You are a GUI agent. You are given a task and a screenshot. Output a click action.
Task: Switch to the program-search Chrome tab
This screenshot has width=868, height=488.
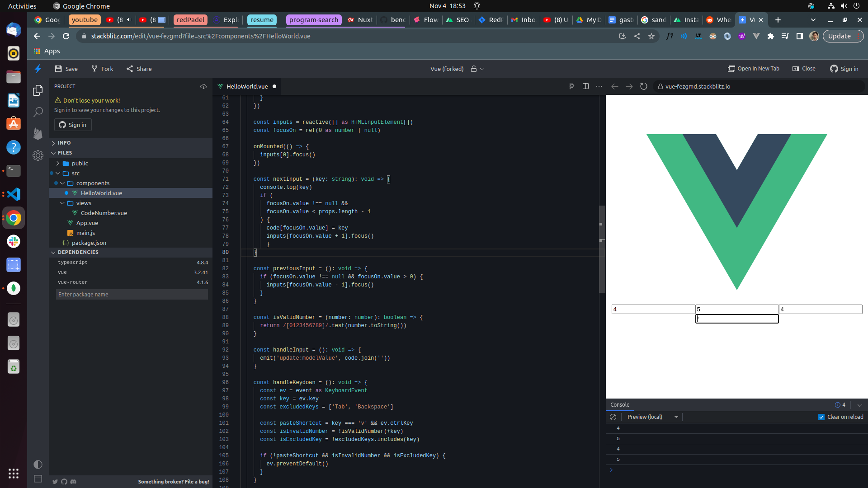tap(314, 20)
